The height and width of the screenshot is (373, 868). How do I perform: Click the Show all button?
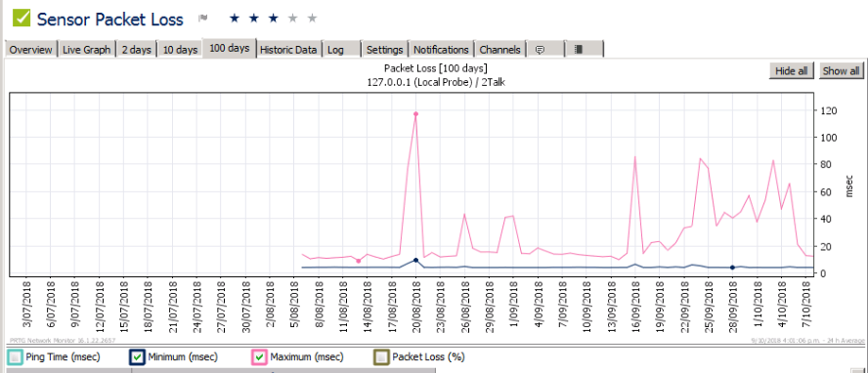point(841,70)
